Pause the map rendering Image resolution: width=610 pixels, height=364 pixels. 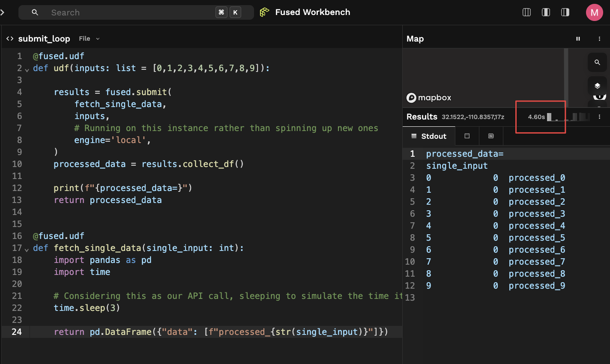[x=578, y=39]
